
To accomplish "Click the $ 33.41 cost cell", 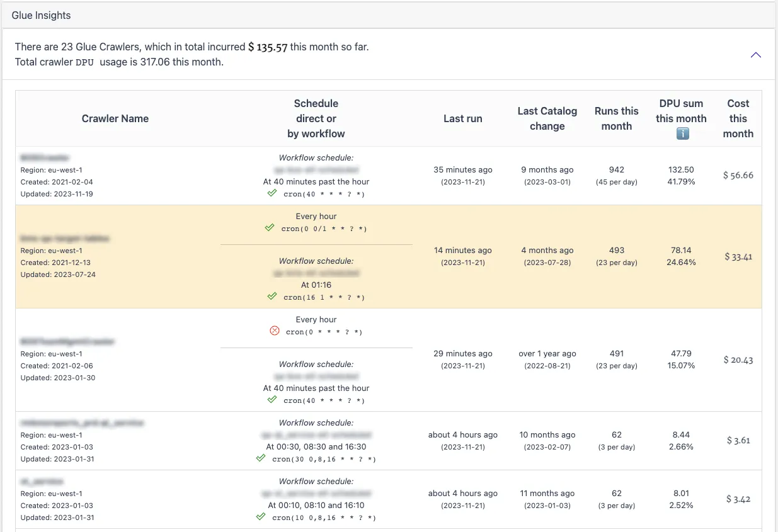I will point(738,256).
